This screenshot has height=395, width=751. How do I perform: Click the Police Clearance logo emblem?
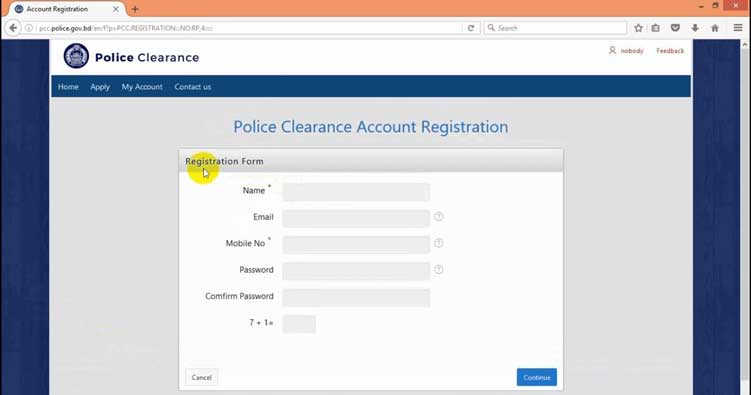(x=76, y=56)
